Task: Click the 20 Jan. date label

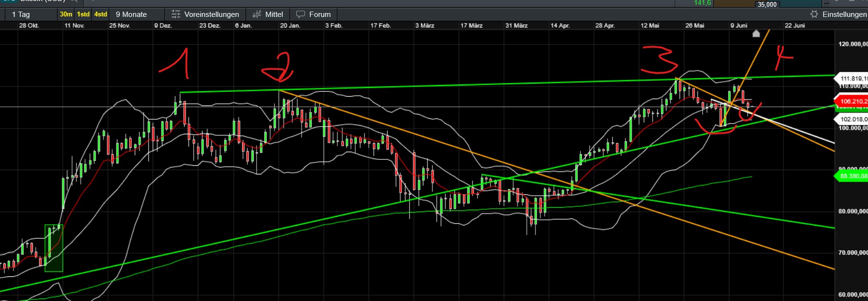Action: pos(290,26)
